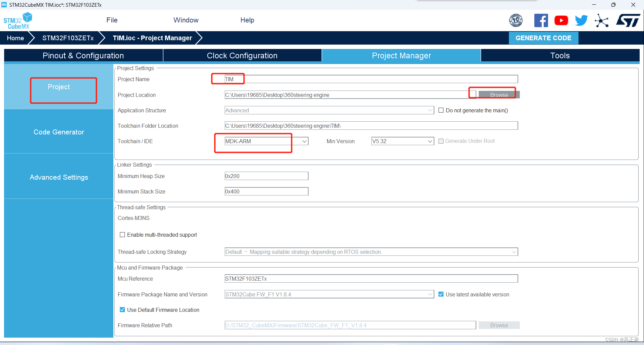Screen dimensions: 644x345
Task: Uncheck Use latest available version
Action: click(441, 294)
